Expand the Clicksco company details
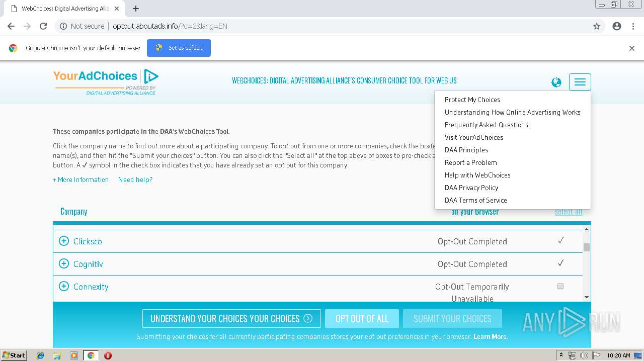The height and width of the screenshot is (362, 644). pos(64,241)
